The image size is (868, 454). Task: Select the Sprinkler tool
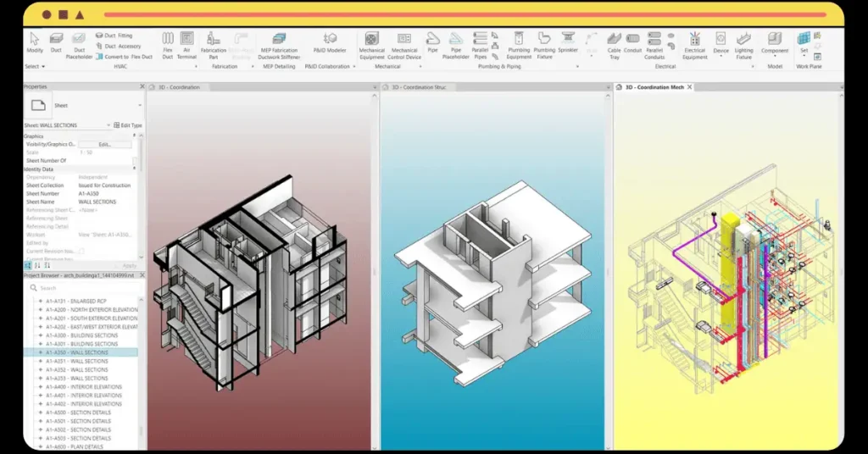tap(568, 42)
